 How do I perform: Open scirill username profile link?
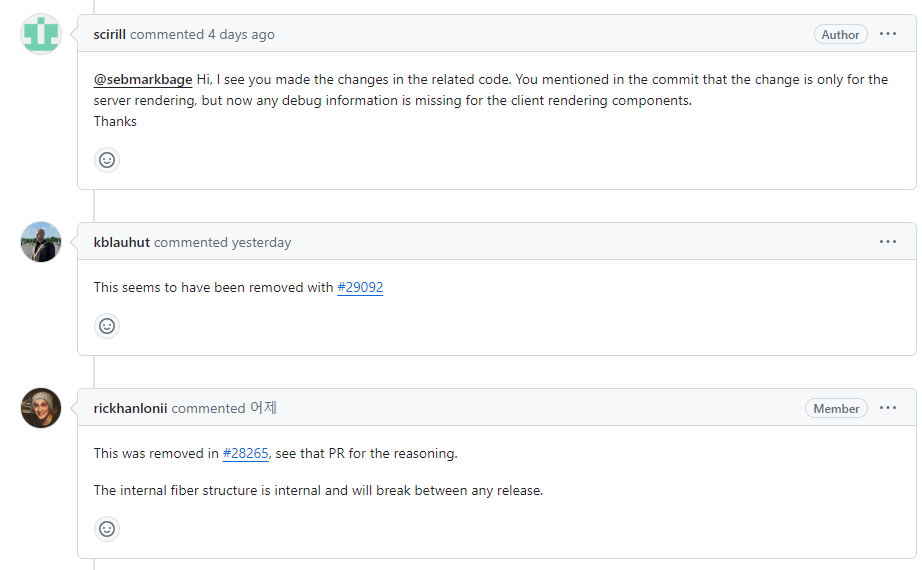(109, 34)
